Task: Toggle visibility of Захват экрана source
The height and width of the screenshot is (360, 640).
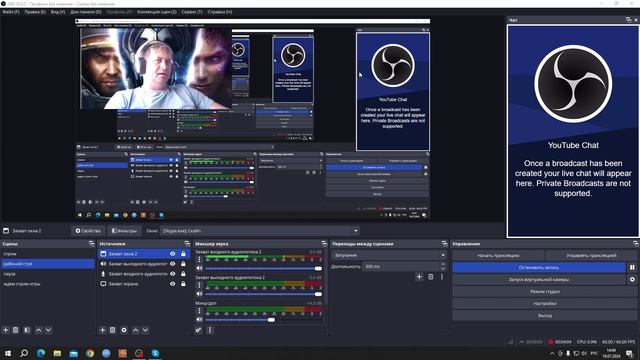Action: pyautogui.click(x=173, y=284)
